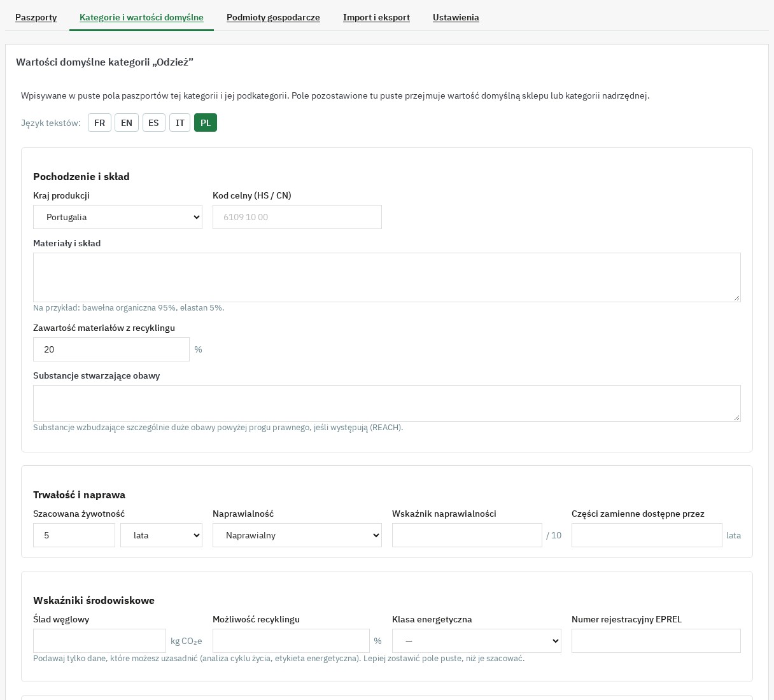
Task: Focus the Szacowana żywotność number field
Action: click(74, 535)
